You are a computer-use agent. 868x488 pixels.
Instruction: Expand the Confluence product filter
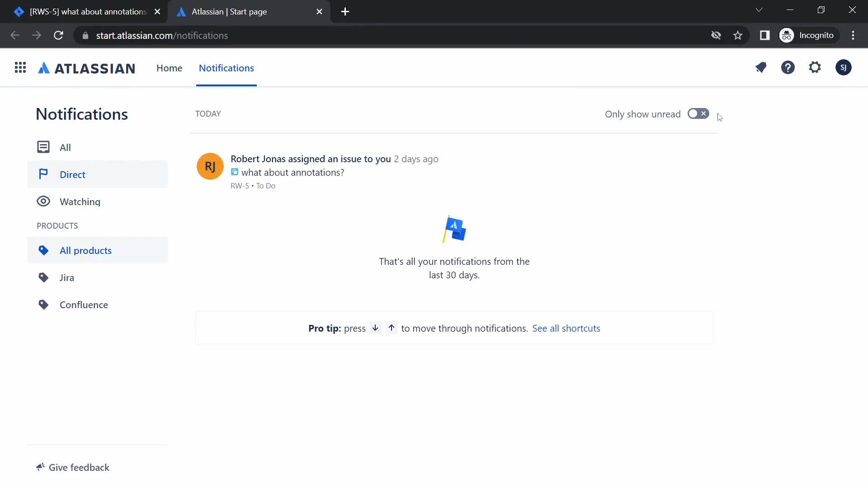coord(84,305)
